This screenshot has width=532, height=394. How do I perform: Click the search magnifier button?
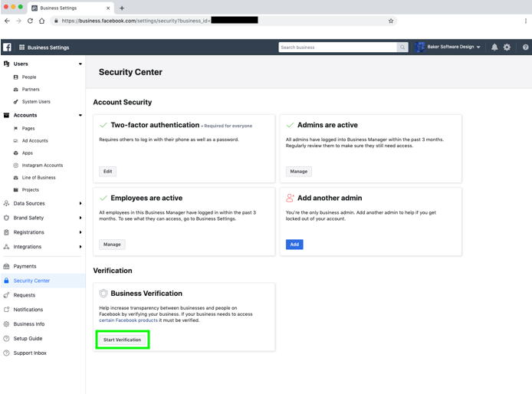pyautogui.click(x=402, y=48)
